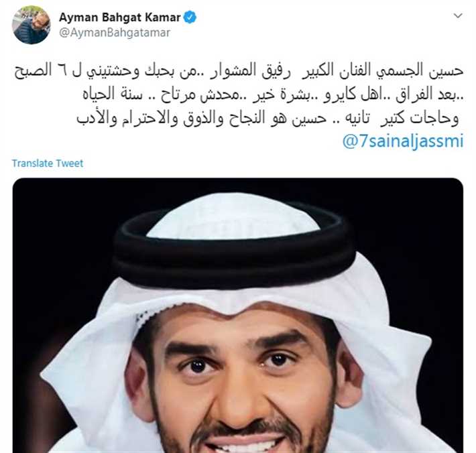Expand the tweet options chevron menu
This screenshot has height=453, width=476.
pyautogui.click(x=458, y=15)
